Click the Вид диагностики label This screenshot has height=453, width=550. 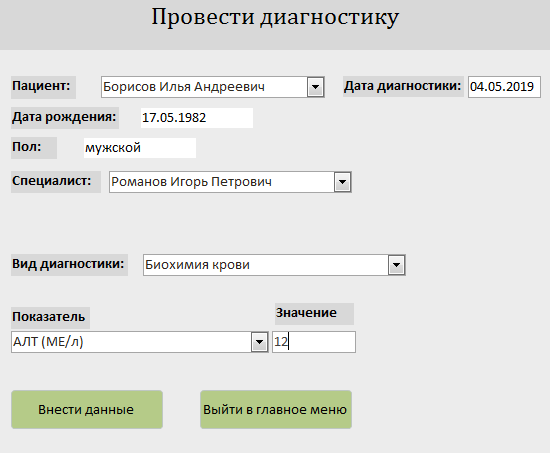tap(69, 265)
